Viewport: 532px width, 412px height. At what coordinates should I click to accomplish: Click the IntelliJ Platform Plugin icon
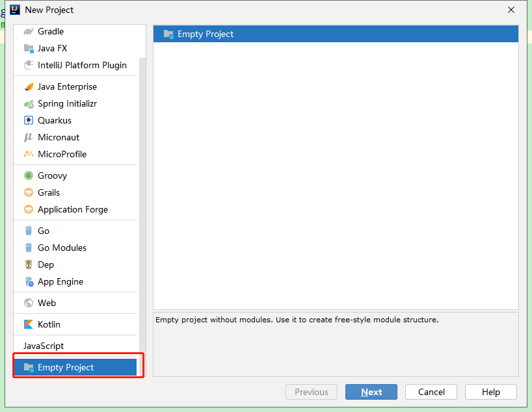coord(29,65)
